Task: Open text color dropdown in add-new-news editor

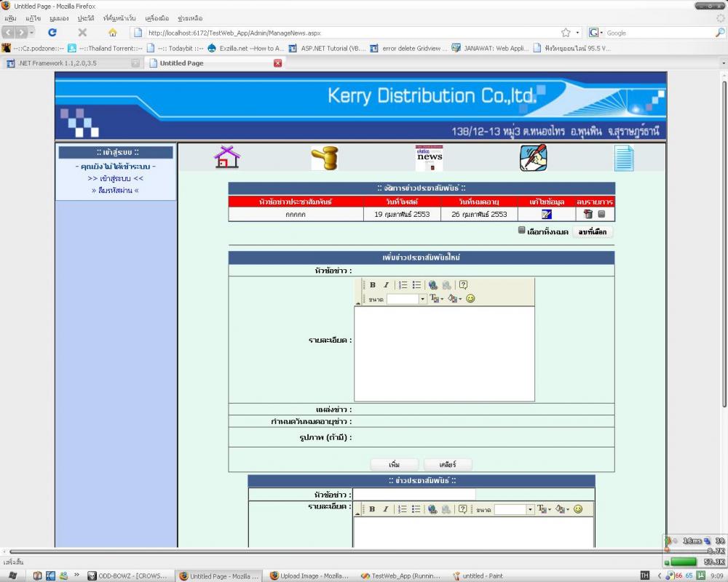Action: (436, 298)
